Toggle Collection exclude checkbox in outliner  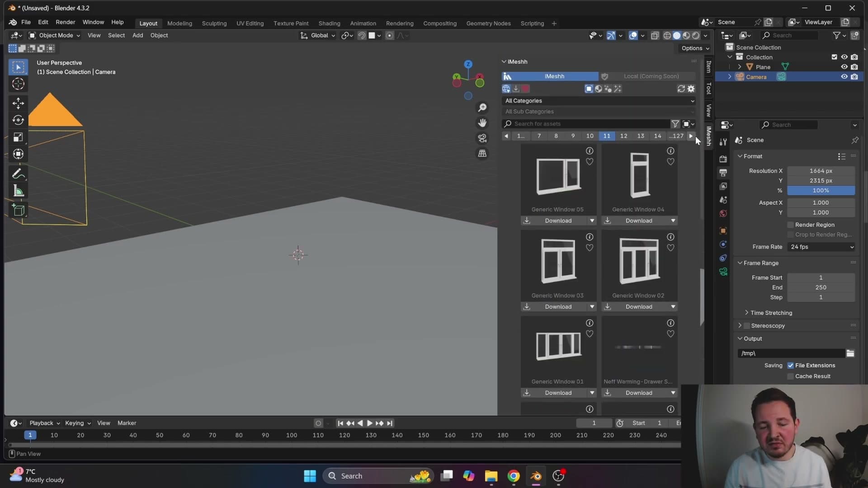(835, 57)
